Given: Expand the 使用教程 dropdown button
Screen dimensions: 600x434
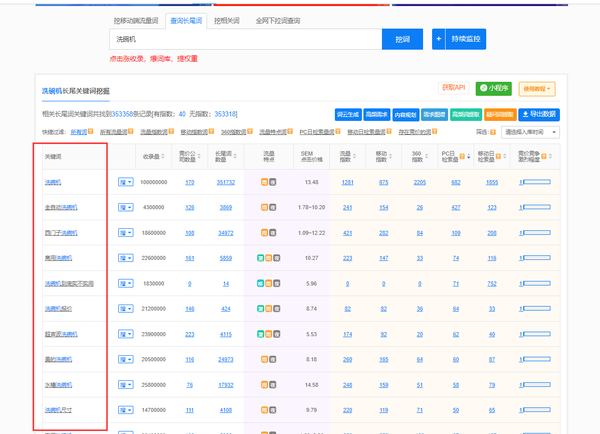Looking at the screenshot, I should pyautogui.click(x=537, y=89).
